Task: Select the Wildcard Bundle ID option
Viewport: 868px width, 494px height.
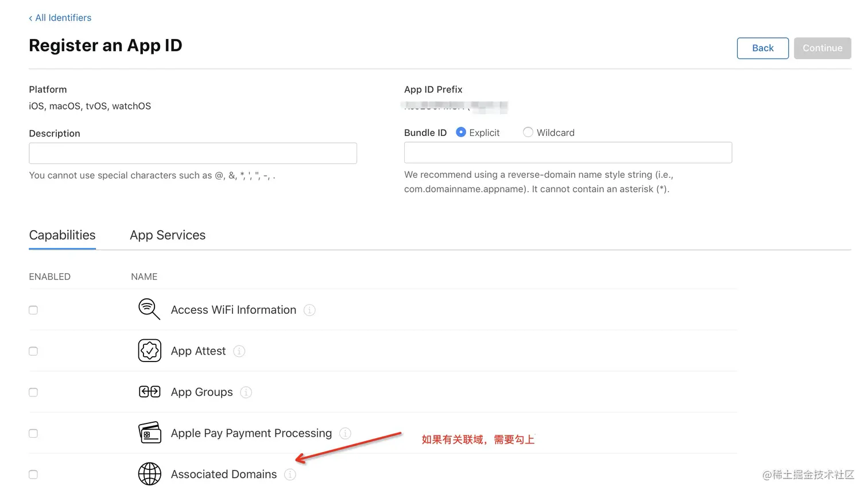Action: point(528,133)
